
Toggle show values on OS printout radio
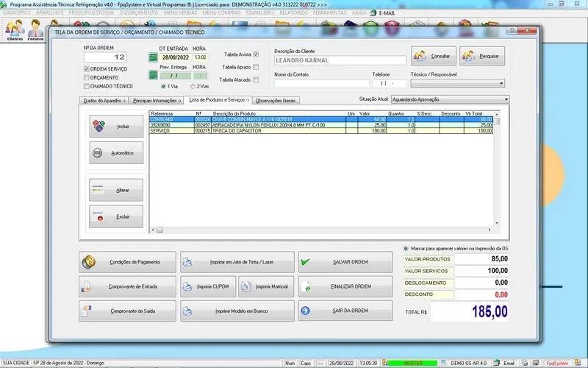pyautogui.click(x=406, y=248)
